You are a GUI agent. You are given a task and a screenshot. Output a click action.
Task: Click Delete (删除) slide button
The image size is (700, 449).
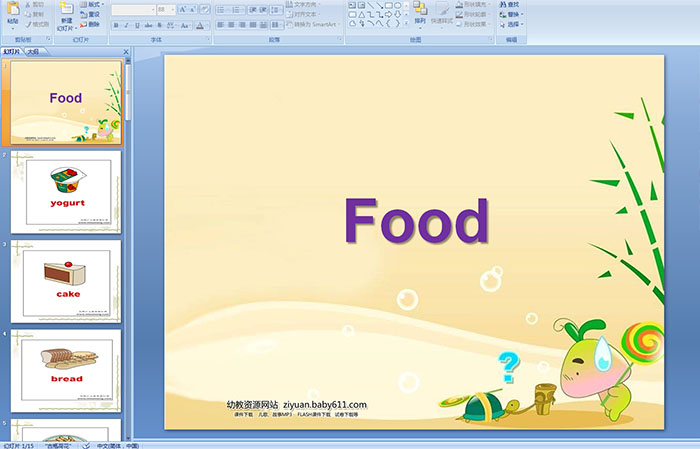pyautogui.click(x=91, y=24)
